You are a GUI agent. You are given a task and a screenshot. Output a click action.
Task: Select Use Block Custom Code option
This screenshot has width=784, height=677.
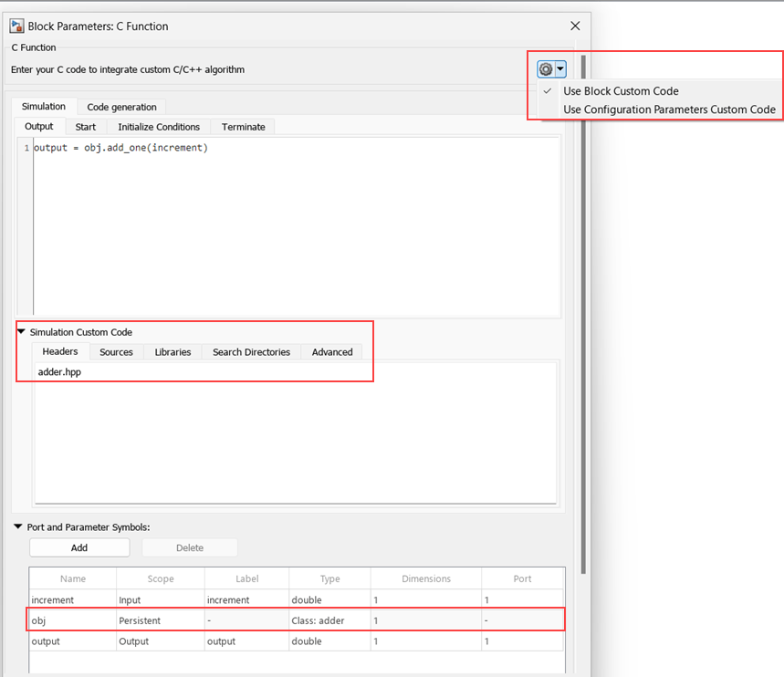(621, 91)
